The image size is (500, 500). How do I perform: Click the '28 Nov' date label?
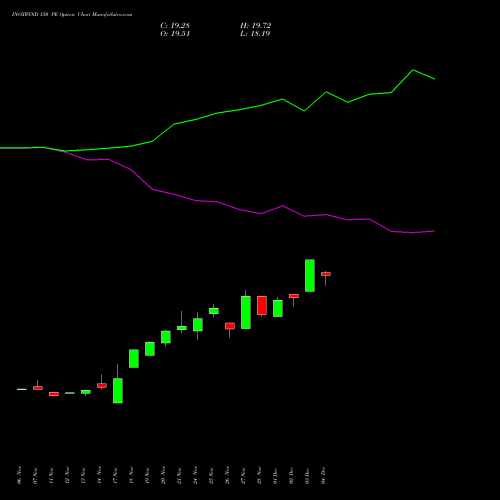(x=259, y=475)
